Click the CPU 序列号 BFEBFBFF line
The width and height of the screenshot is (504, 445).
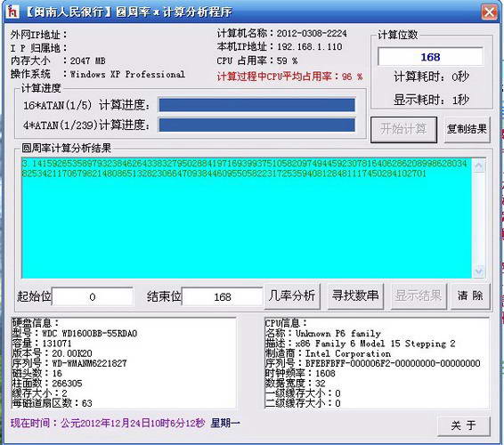[x=373, y=363]
